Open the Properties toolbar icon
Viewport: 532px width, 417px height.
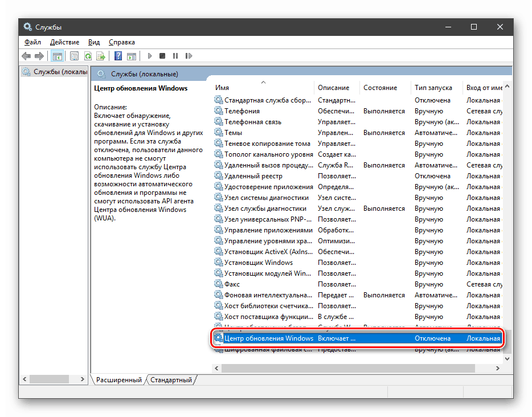[x=74, y=56]
